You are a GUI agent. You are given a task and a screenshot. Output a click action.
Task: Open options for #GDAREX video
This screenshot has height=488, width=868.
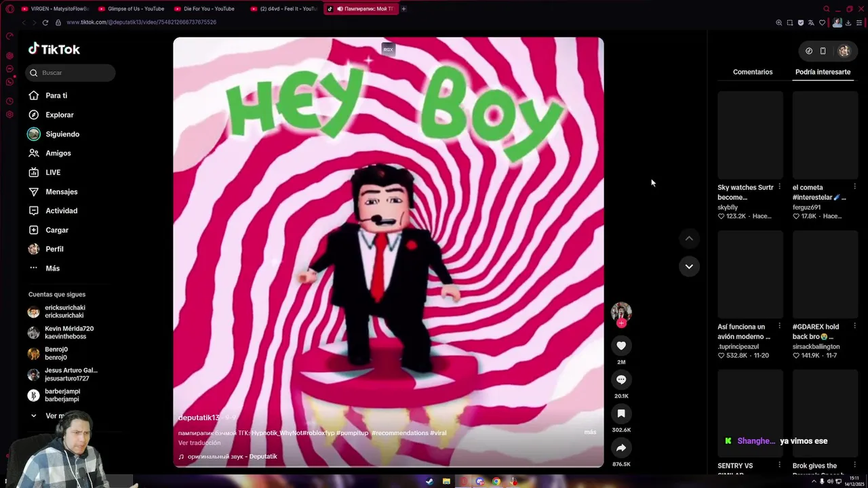click(x=854, y=327)
